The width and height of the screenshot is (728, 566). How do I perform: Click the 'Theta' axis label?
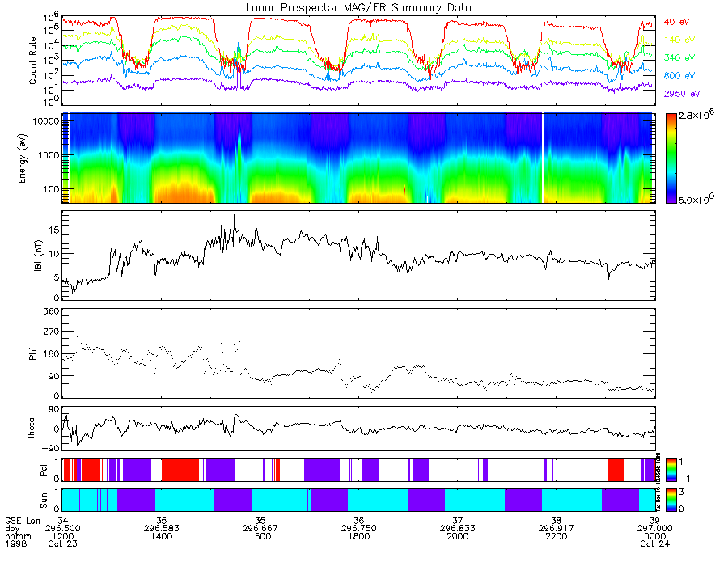[31, 429]
